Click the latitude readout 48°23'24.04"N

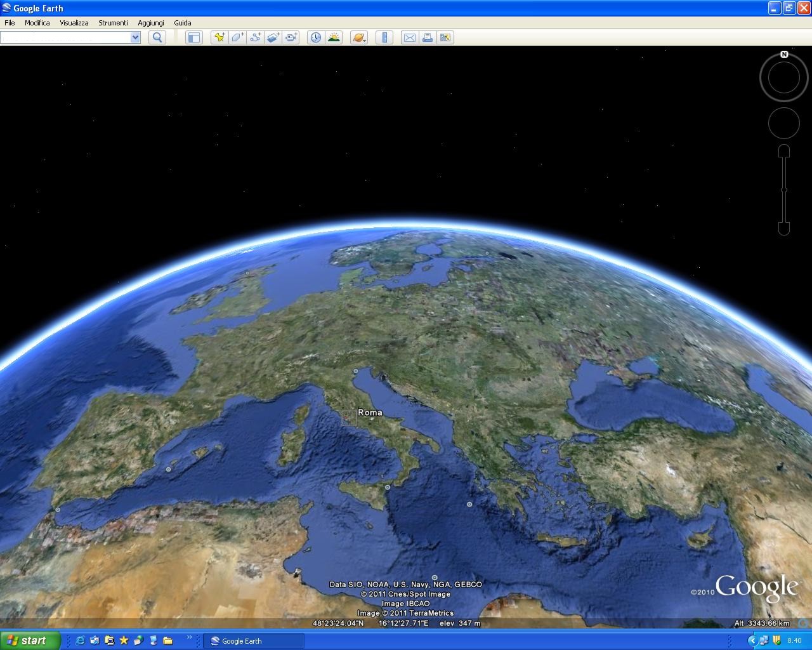pos(338,623)
